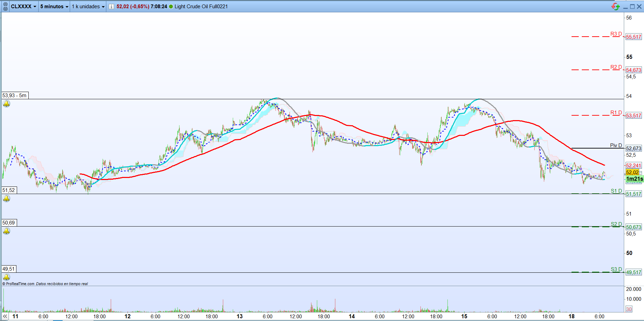The image size is (644, 321).
Task: Click the R3 D pivot label
Action: (616, 34)
